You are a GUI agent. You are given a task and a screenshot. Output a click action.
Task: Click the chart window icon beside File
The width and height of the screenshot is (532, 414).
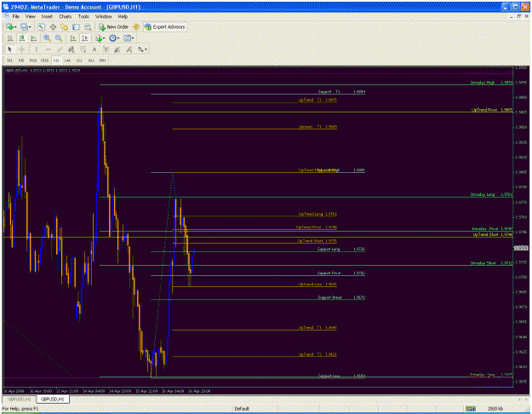pos(6,16)
